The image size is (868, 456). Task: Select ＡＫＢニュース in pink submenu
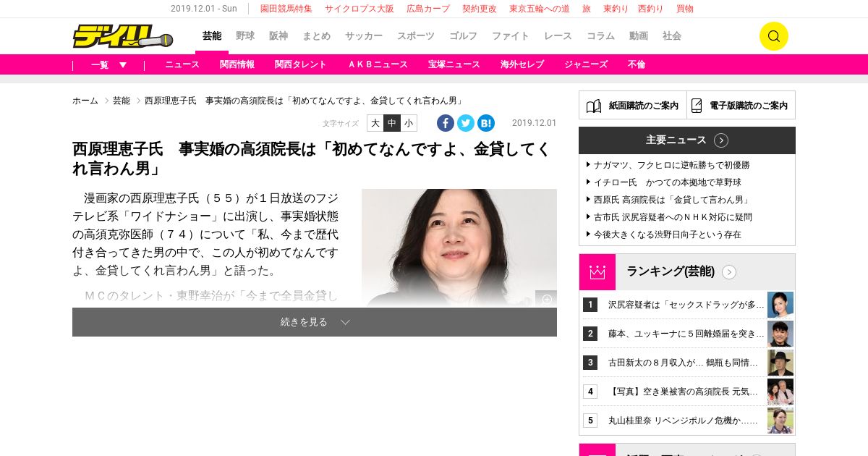pyautogui.click(x=378, y=64)
